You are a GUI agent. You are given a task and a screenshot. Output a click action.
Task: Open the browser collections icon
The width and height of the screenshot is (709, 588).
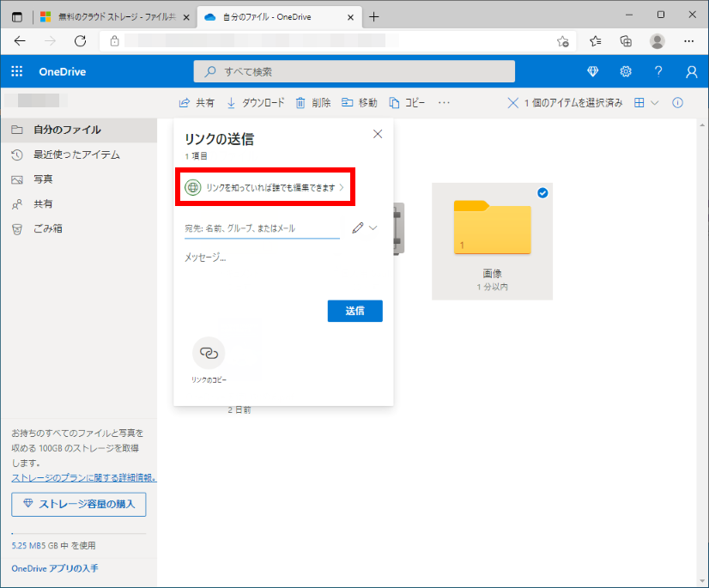626,41
